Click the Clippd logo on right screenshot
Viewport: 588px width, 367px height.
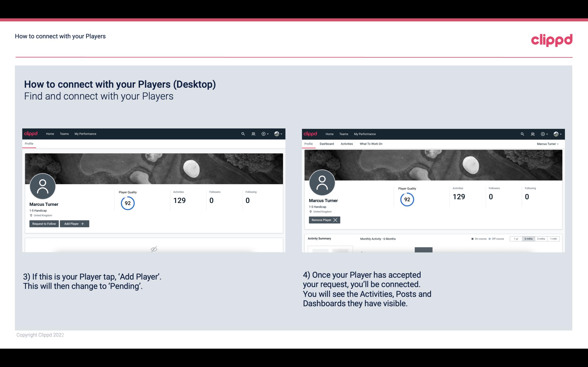click(310, 133)
